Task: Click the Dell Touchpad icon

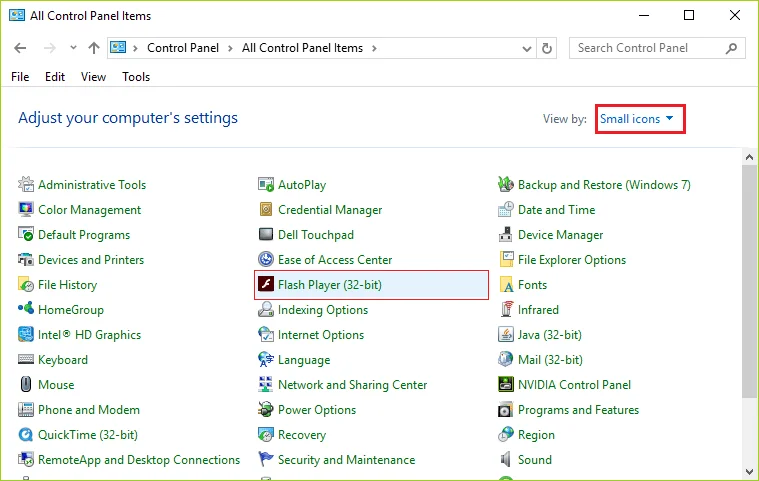Action: pyautogui.click(x=266, y=235)
